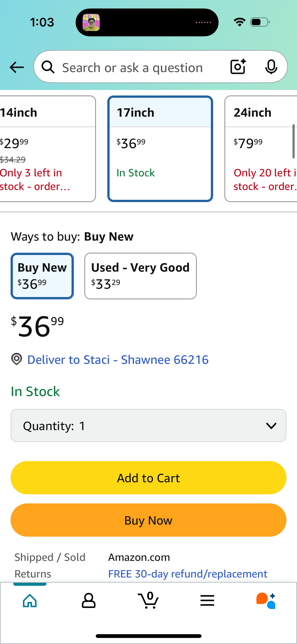The image size is (297, 644).
Task: Tap the media thumbnail in Dynamic Island
Action: click(91, 22)
